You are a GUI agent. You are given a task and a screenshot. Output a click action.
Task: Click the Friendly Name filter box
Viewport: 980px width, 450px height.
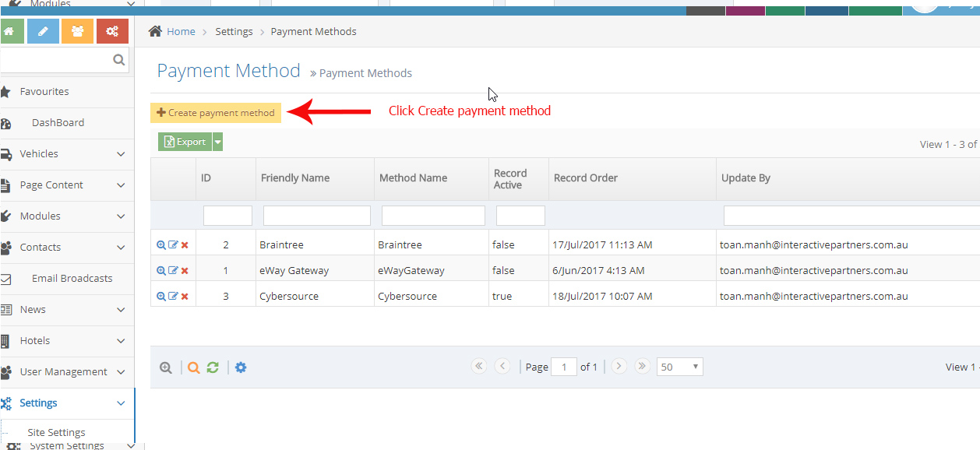[x=315, y=215]
